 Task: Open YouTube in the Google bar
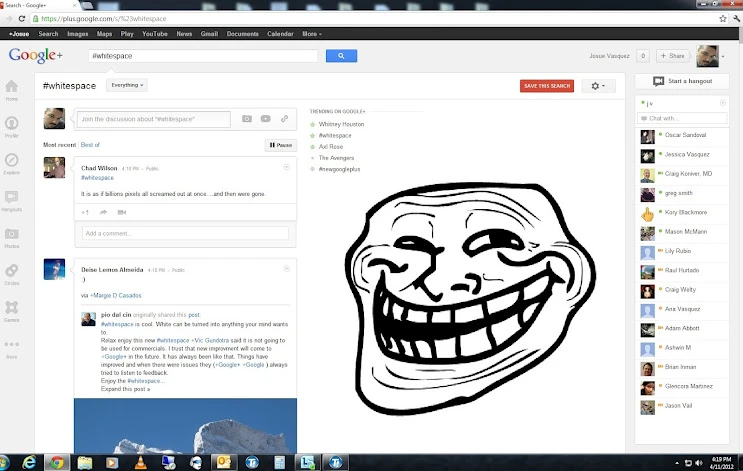point(155,34)
